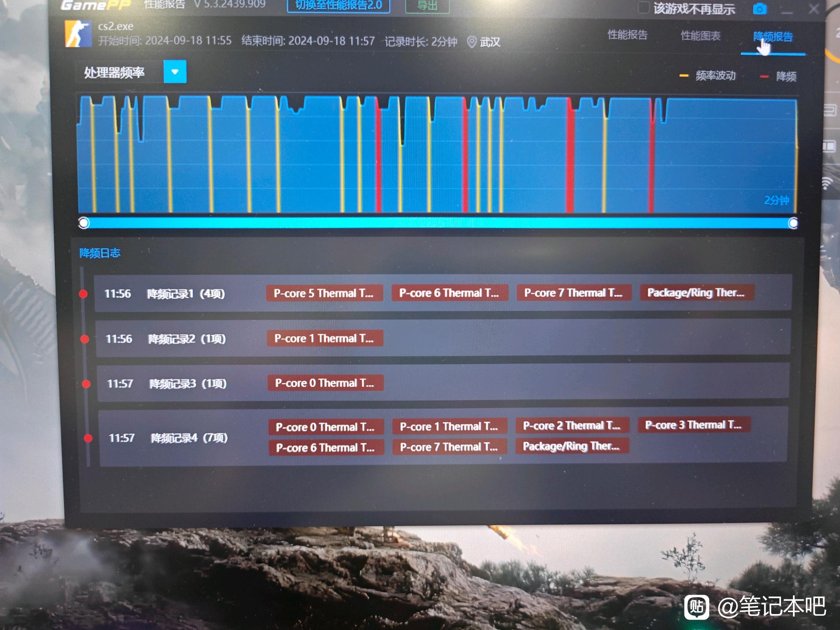Click the 降频 legend entry
The image size is (840, 630).
pyautogui.click(x=778, y=76)
